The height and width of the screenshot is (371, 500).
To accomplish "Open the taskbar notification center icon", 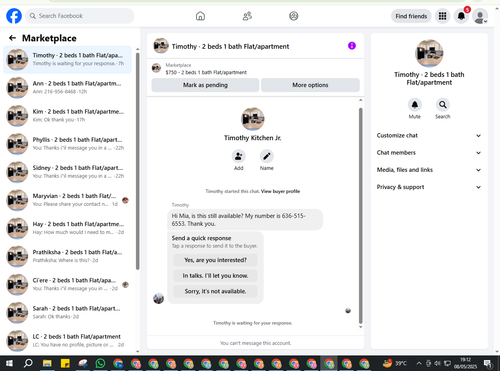I will pyautogui.click(x=488, y=363).
